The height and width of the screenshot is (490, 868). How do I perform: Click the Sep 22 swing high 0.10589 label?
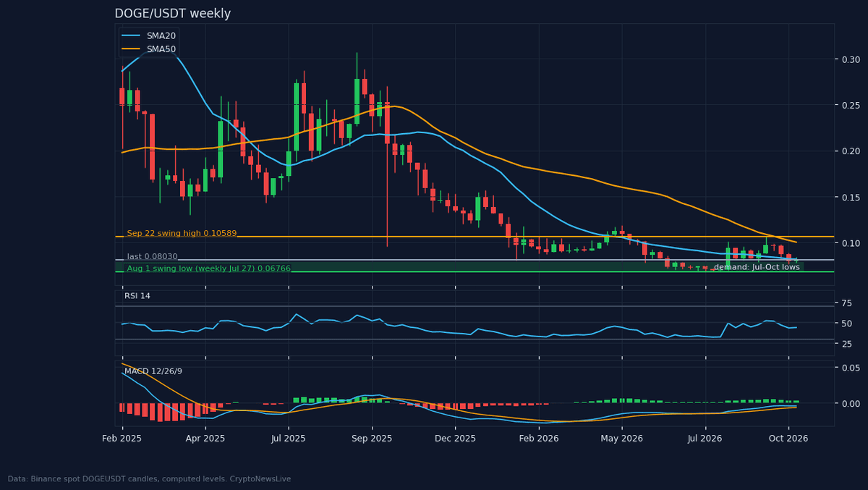pyautogui.click(x=182, y=234)
